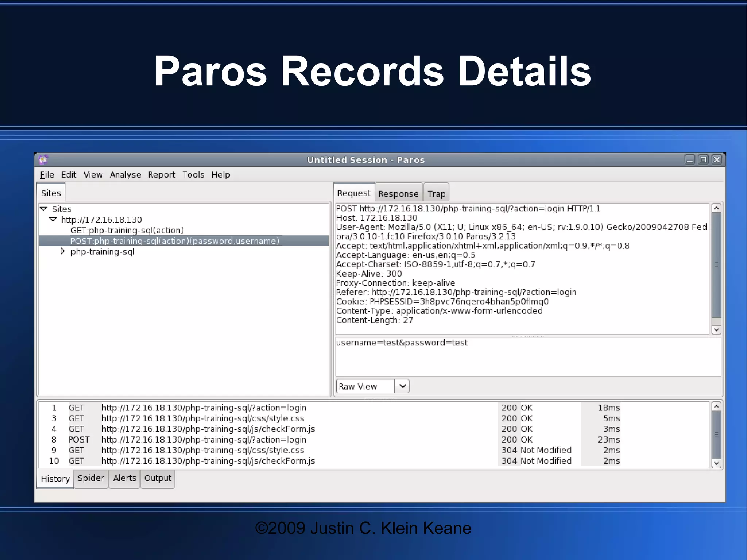Click the Content-Length: 27 header line
This screenshot has width=747, height=560.
375,320
